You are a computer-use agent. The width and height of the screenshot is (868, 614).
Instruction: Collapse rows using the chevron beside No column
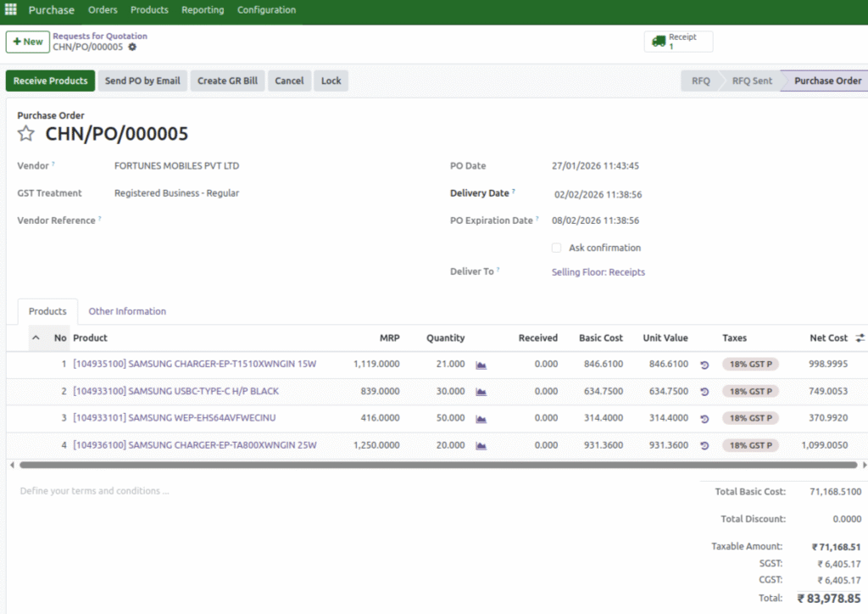(36, 338)
